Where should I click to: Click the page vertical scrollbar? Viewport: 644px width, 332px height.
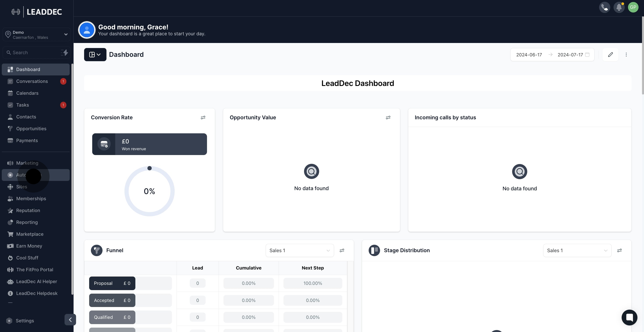(x=642, y=55)
